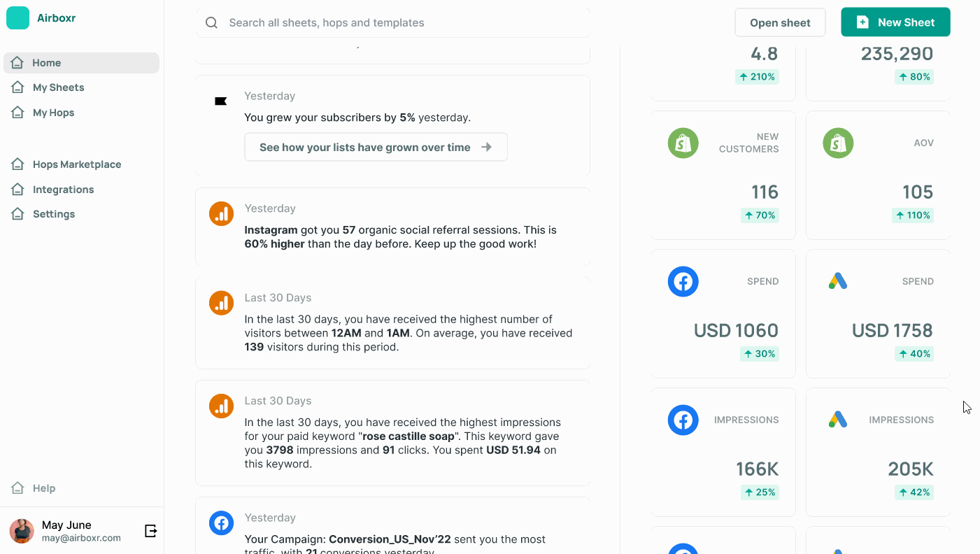Go to My Hops in sidebar
Screen dimensions: 980x554
click(53, 113)
